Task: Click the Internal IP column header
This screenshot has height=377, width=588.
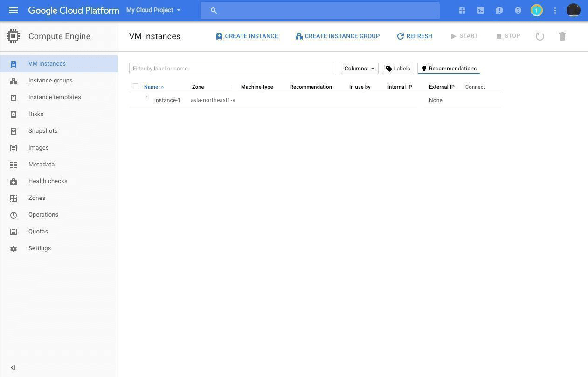Action: point(400,87)
